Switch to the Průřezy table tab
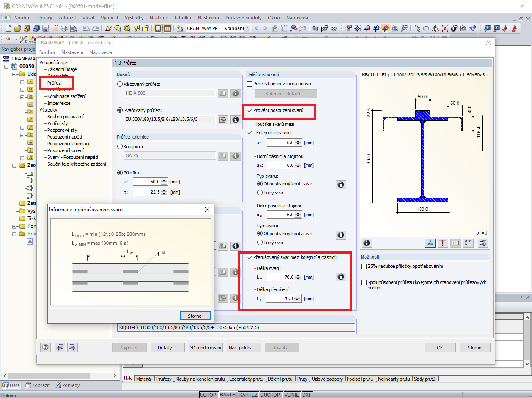 (164, 379)
